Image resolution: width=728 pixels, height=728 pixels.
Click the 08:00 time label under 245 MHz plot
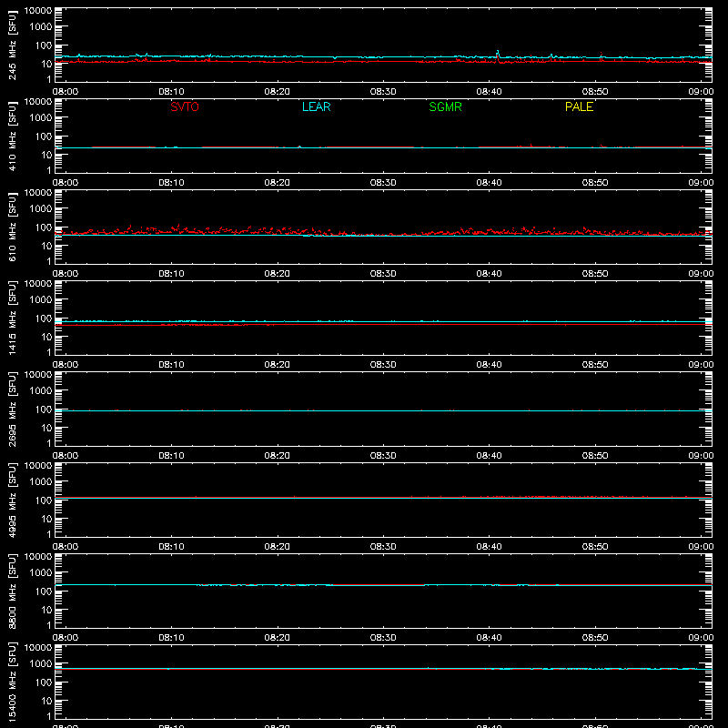click(x=66, y=92)
